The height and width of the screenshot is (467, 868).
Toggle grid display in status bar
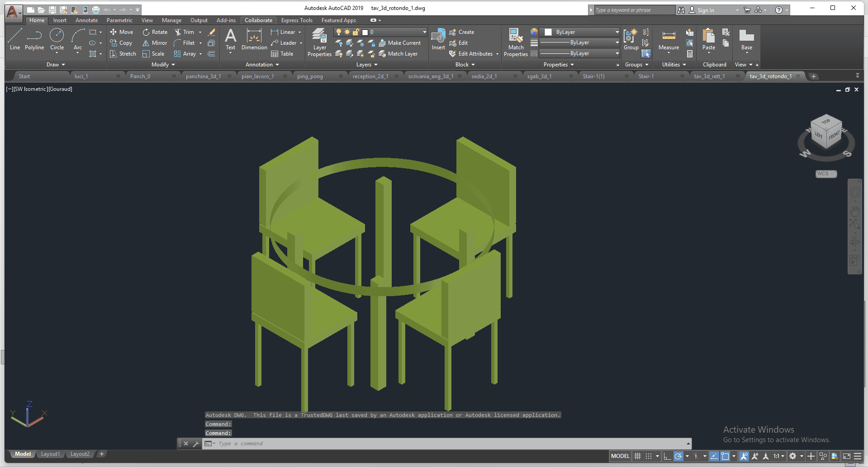pyautogui.click(x=638, y=456)
